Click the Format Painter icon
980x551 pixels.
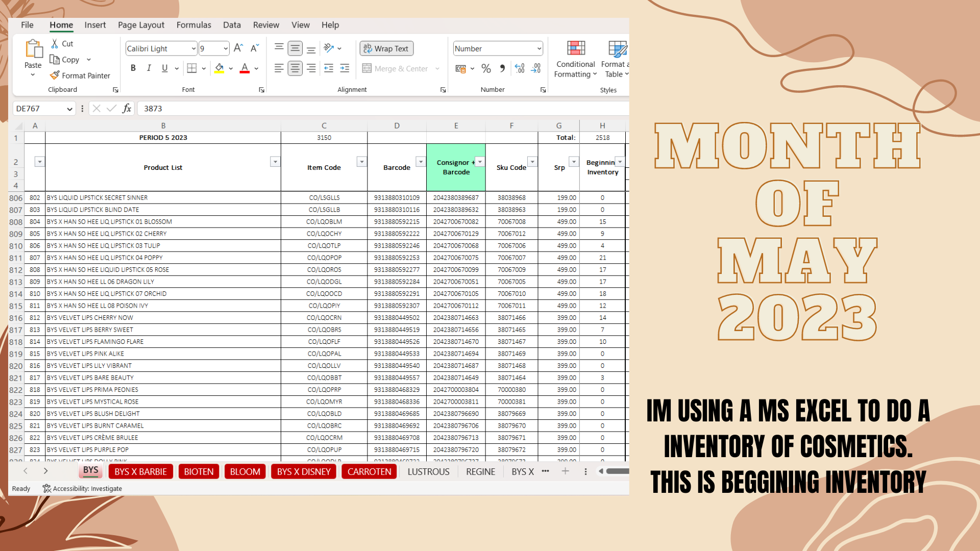click(55, 76)
